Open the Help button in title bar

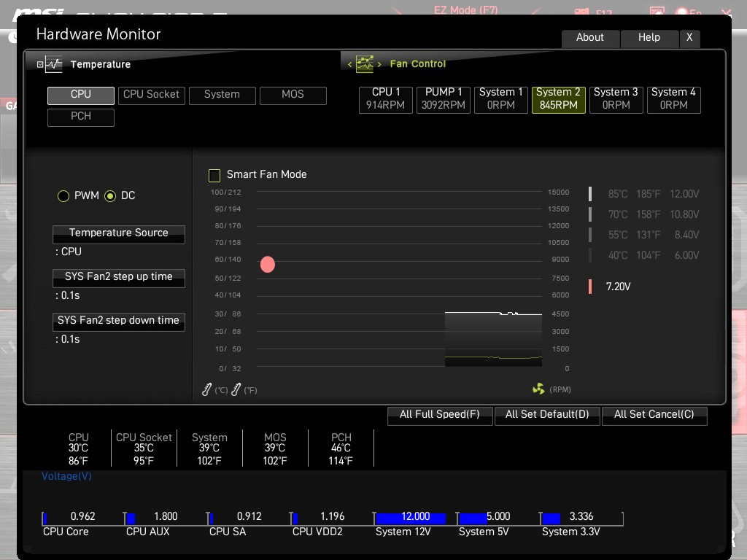(x=649, y=38)
